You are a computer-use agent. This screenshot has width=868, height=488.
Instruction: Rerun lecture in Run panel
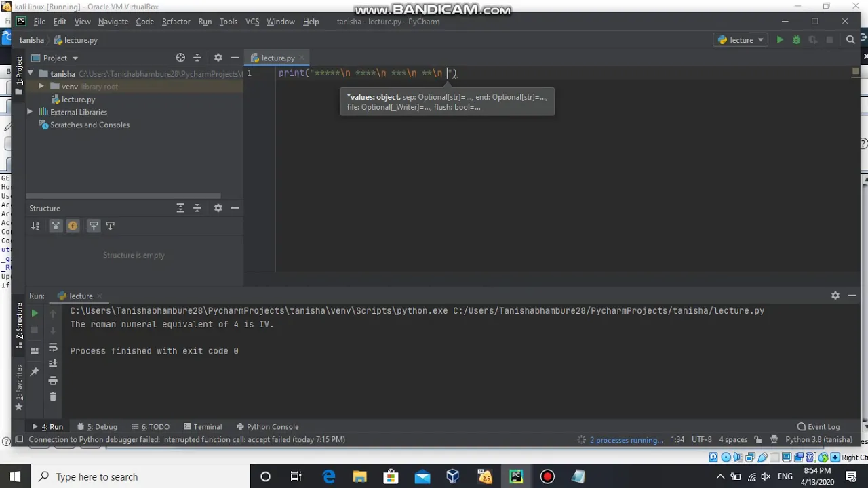pos(35,314)
